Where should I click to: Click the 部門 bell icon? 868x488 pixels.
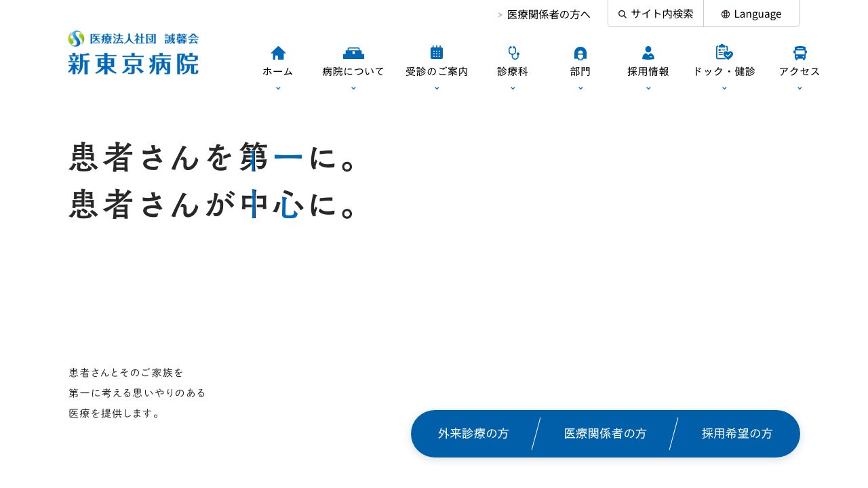coord(580,53)
